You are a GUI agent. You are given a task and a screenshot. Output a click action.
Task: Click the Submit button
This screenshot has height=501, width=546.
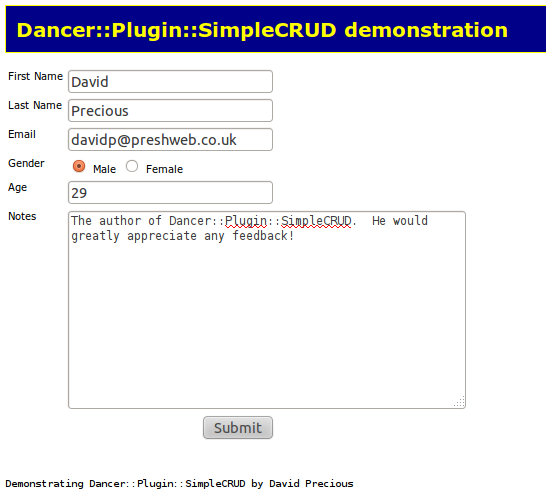click(238, 428)
